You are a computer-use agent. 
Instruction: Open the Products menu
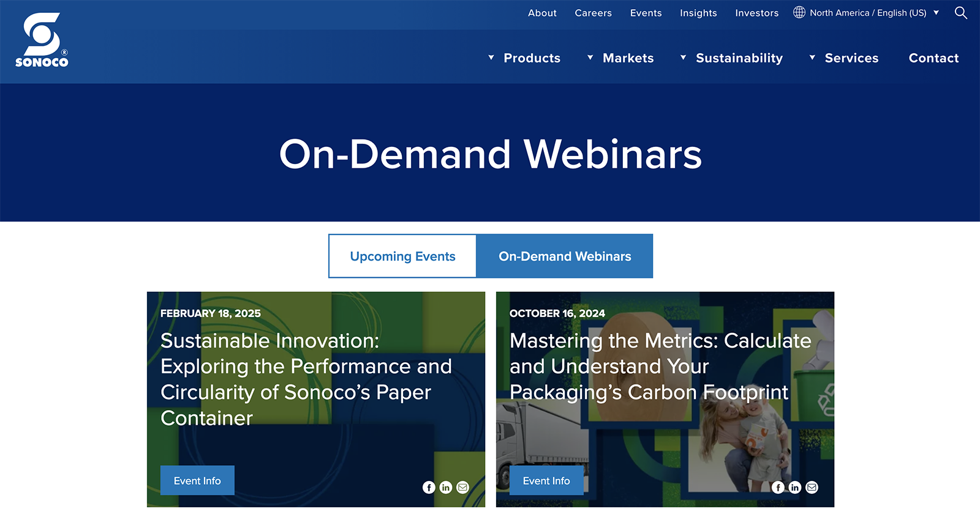(532, 58)
